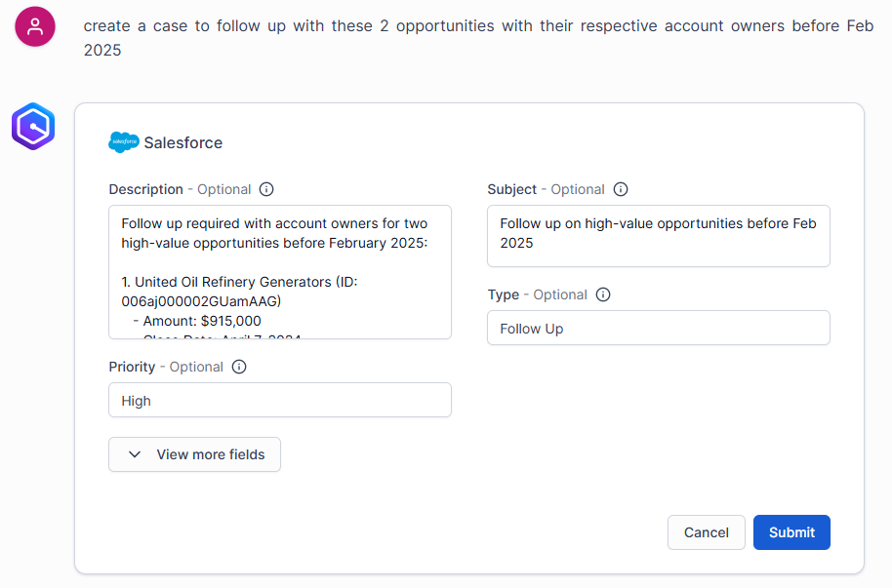Screen dimensions: 892x588
Task: Click the chevron arrow in View more fields
Action: pos(136,454)
